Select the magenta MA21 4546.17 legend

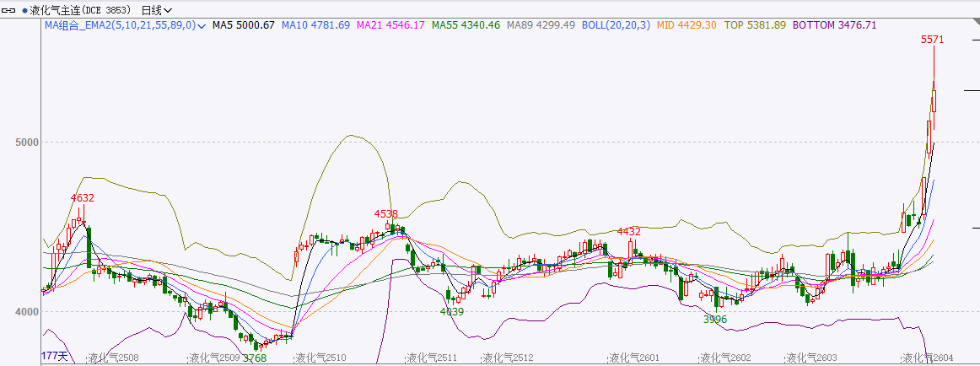390,25
